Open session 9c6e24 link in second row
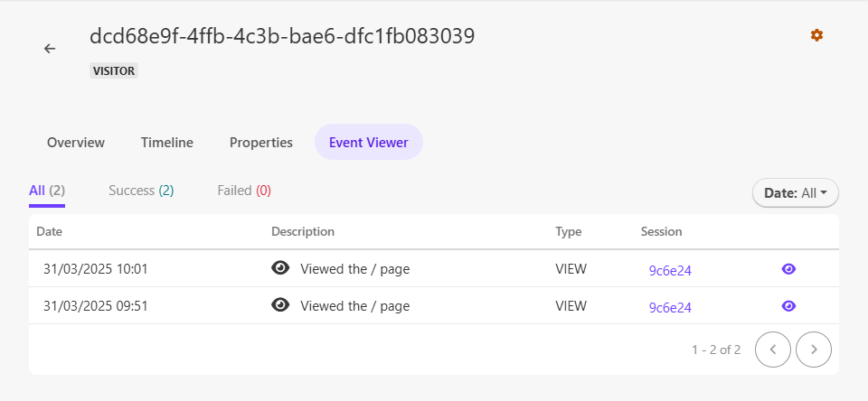Viewport: 868px width, 401px height. [x=670, y=307]
